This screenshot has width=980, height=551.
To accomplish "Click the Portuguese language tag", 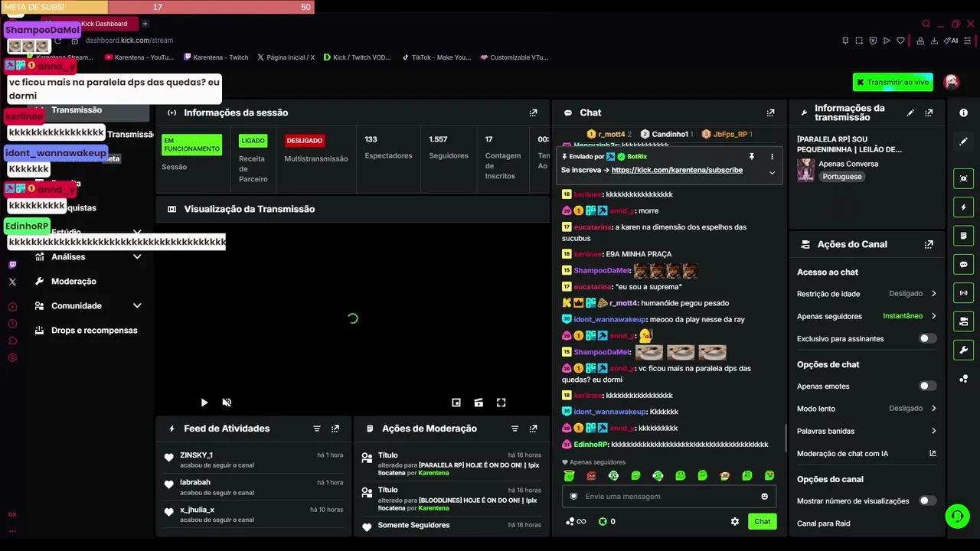I will [842, 177].
